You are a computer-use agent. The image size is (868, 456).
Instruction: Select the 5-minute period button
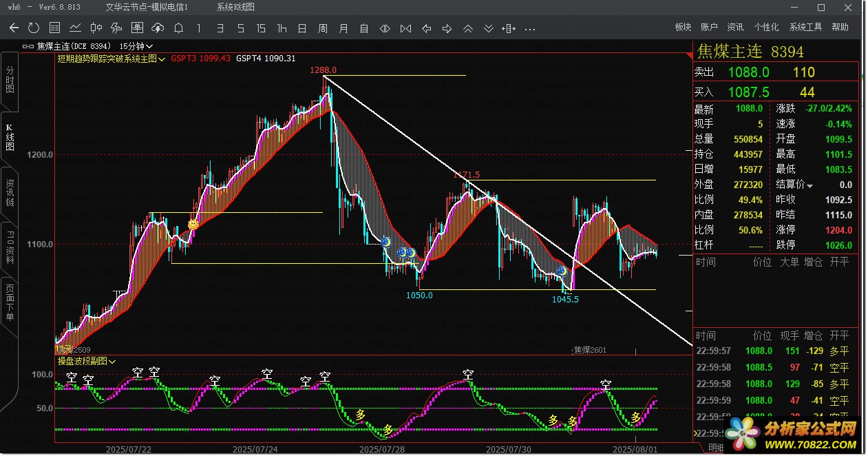240,28
